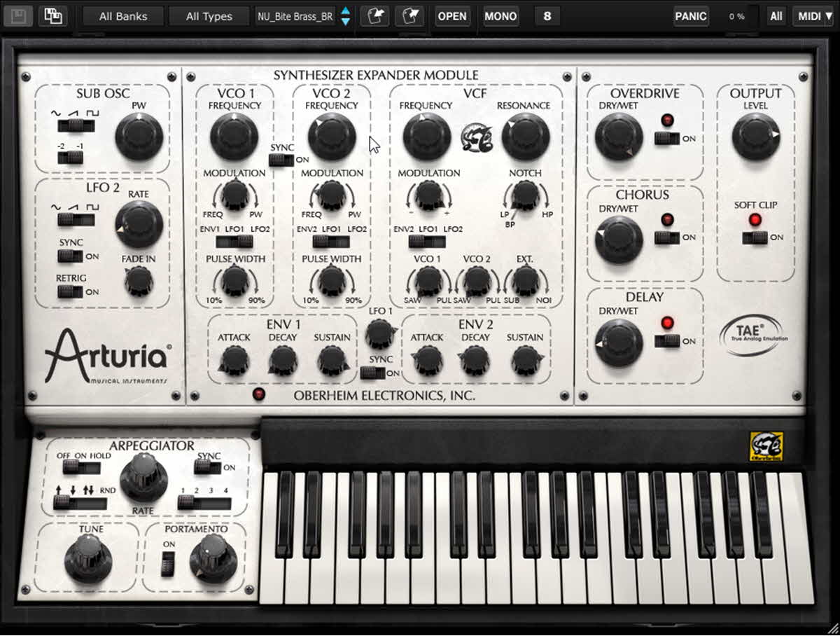Click the polyphony voices number 8 field
The height and width of the screenshot is (636, 840).
click(547, 16)
